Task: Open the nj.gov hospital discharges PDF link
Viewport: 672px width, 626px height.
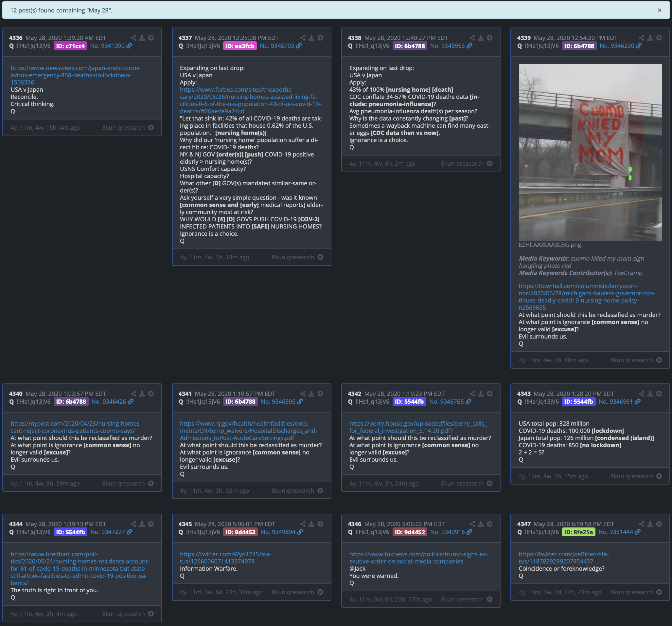Action: click(248, 431)
